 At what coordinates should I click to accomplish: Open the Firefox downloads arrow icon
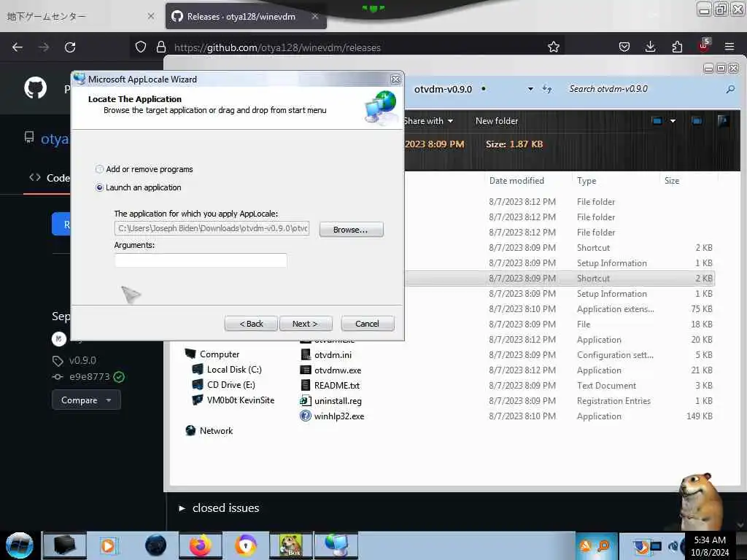[650, 47]
